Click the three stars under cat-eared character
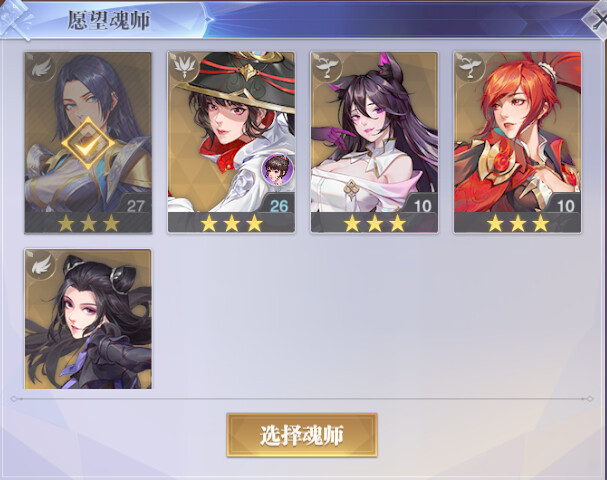 click(x=374, y=223)
